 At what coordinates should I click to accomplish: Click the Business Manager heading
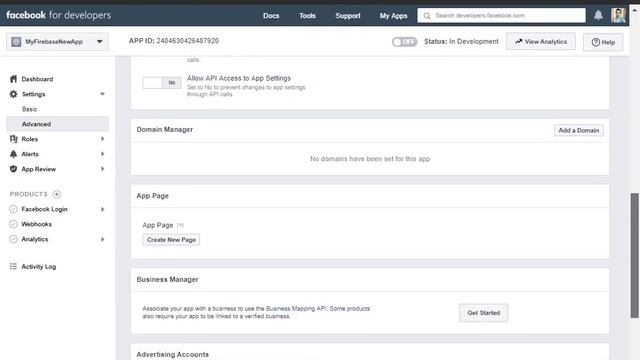coord(167,279)
